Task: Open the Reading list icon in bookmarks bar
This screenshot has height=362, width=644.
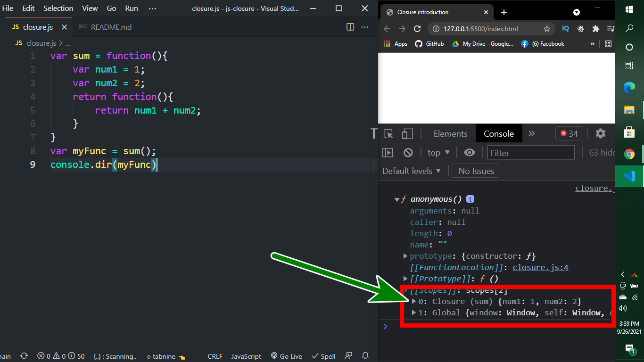Action: [608, 44]
